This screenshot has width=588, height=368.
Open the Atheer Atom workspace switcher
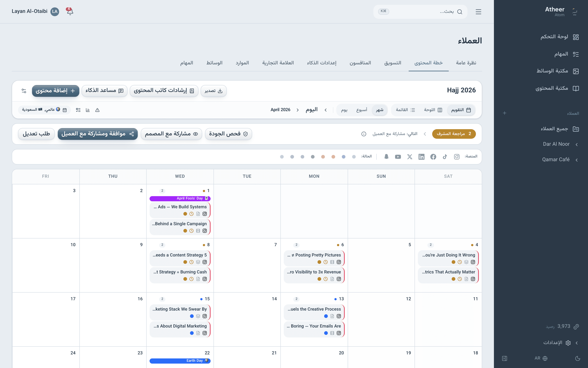[562, 11]
